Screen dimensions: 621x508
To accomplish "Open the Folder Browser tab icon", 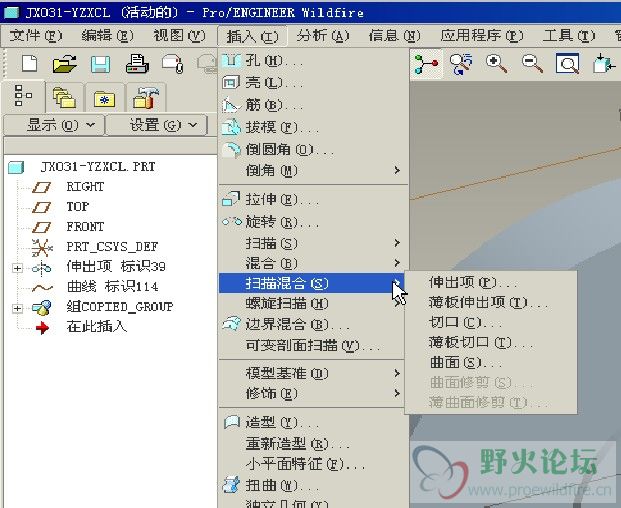I will coord(64,97).
